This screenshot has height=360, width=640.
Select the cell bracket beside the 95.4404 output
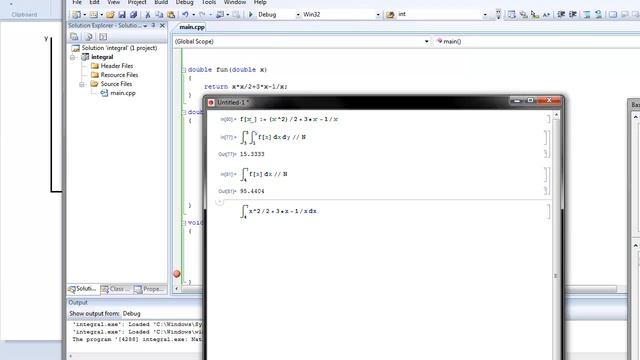tap(545, 191)
